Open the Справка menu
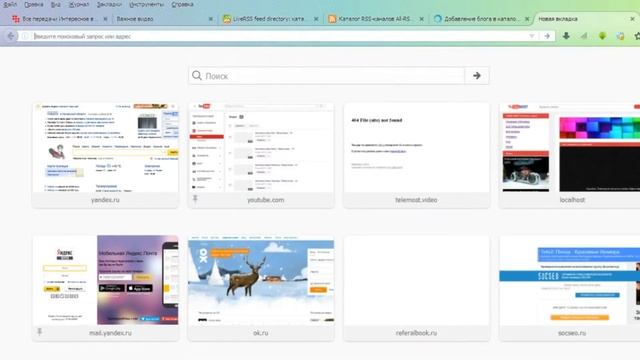This screenshot has width=640, height=360. 182,4
